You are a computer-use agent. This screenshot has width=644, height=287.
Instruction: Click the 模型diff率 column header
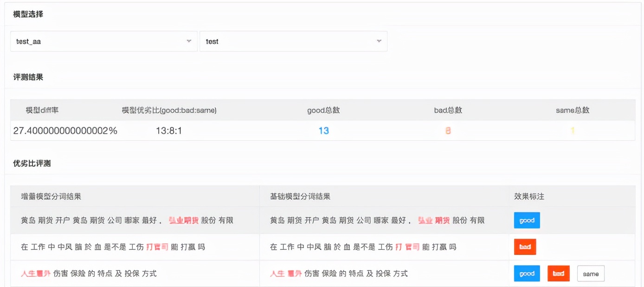click(41, 110)
